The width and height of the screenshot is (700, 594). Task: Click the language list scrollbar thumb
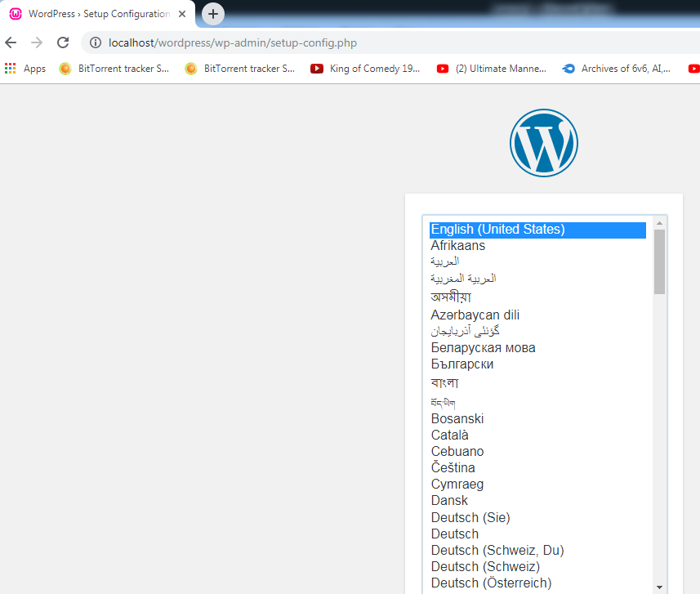[659, 261]
